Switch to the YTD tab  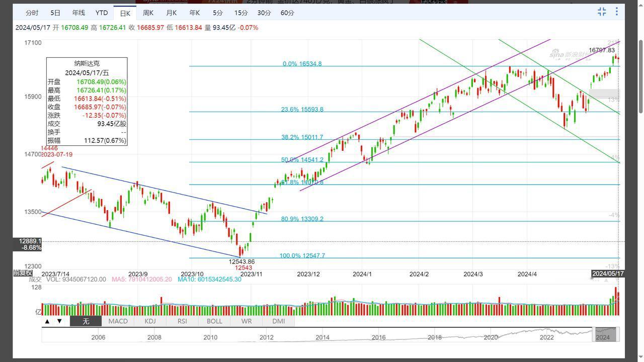coord(102,13)
